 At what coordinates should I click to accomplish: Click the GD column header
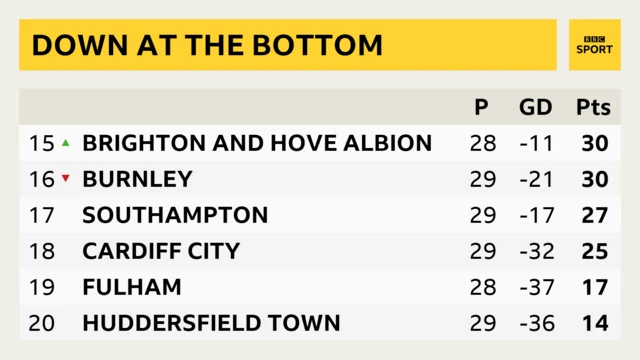point(536,107)
